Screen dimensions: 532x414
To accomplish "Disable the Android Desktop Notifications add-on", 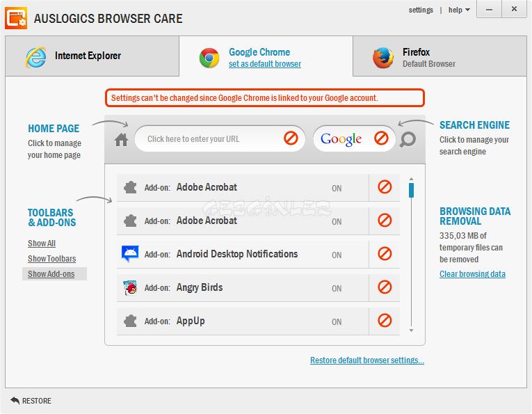I will pos(385,253).
